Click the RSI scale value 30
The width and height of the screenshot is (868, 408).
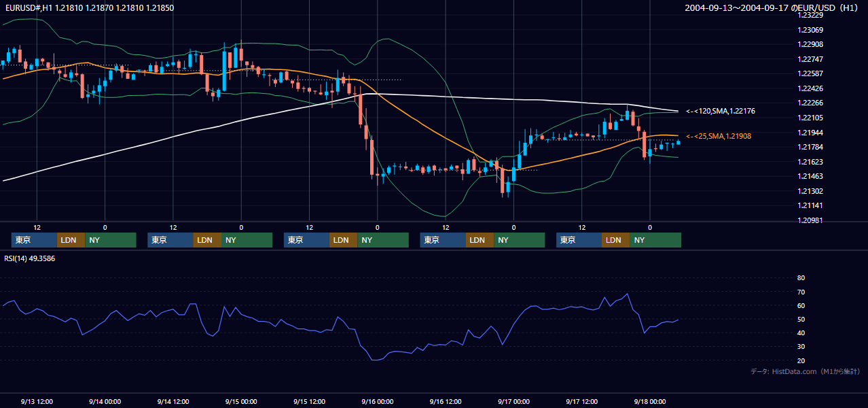tap(801, 347)
